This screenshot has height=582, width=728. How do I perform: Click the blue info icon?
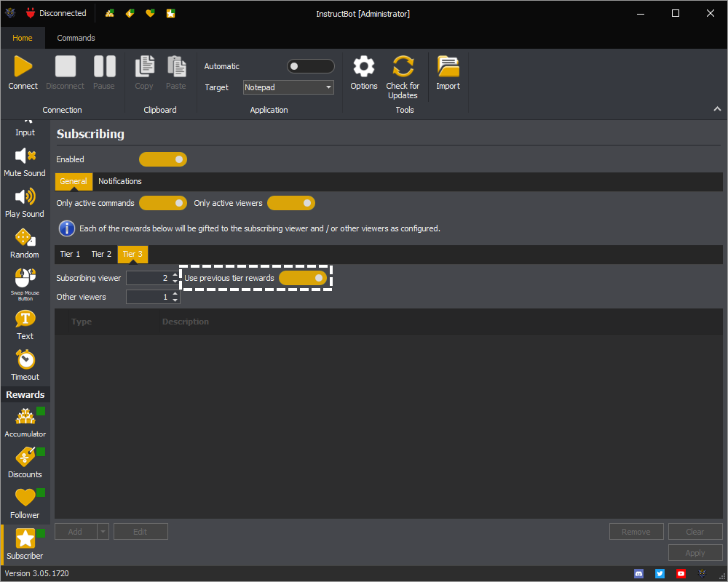click(x=67, y=228)
